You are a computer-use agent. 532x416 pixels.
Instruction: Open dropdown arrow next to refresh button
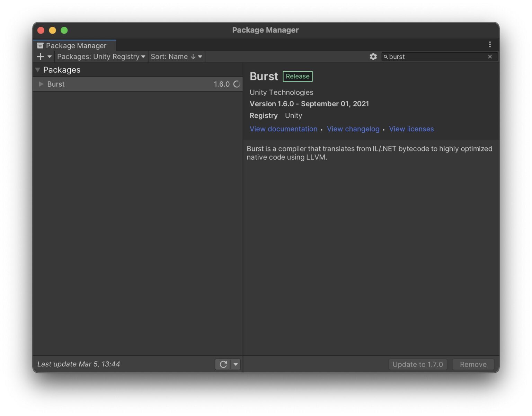click(x=236, y=364)
